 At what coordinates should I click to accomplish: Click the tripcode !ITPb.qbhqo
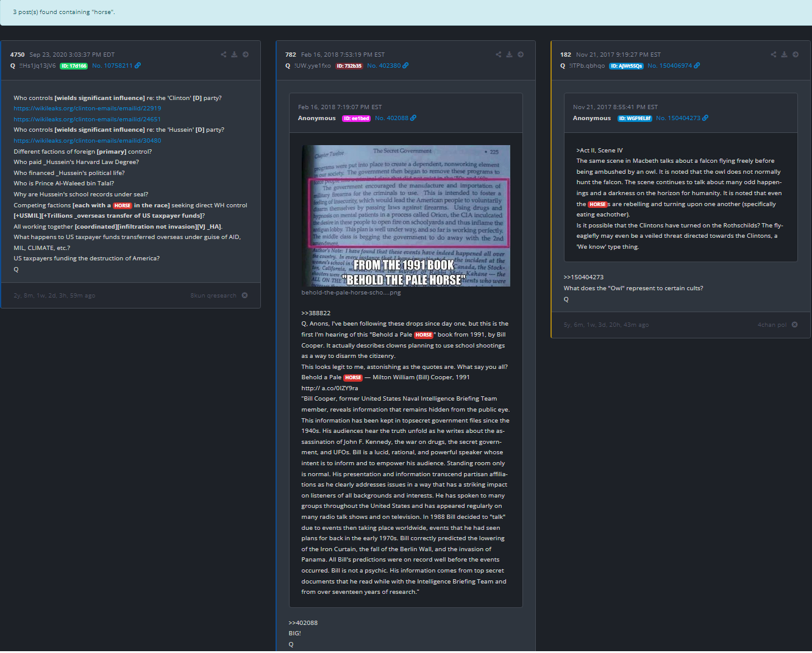[587, 66]
